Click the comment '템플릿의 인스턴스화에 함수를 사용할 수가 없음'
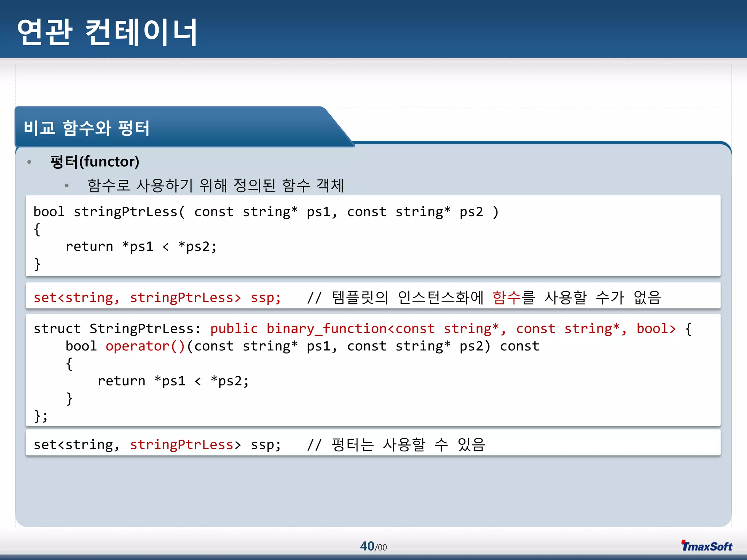The width and height of the screenshot is (747, 560). pyautogui.click(x=496, y=297)
